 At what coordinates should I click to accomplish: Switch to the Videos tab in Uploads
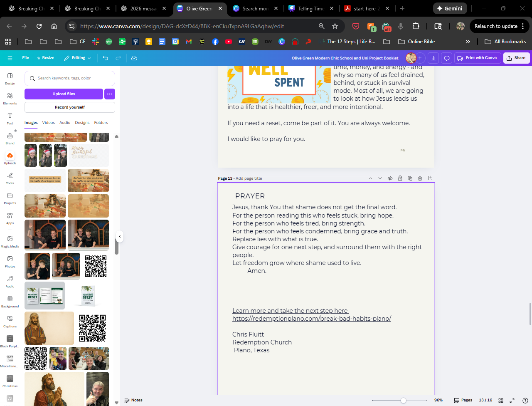click(x=48, y=123)
